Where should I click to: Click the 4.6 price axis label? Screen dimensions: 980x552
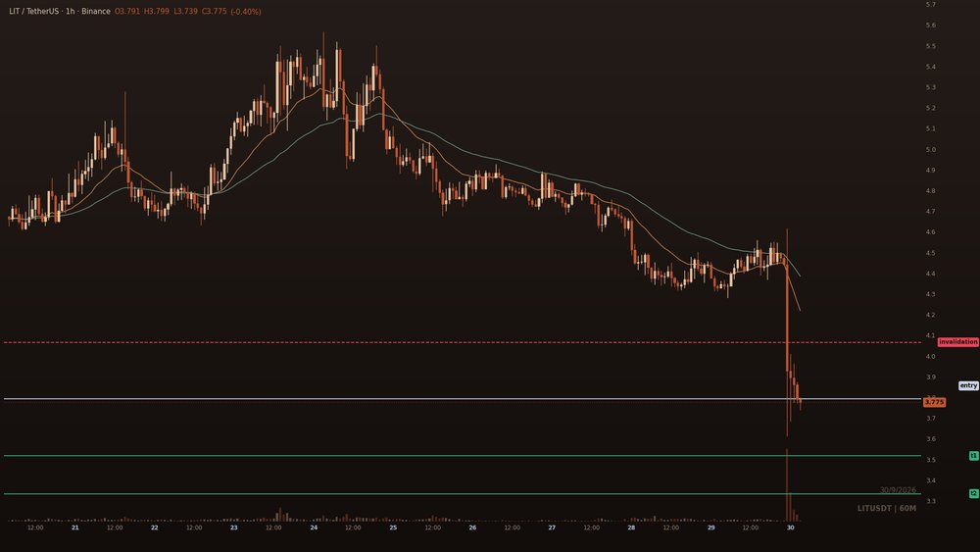(931, 232)
